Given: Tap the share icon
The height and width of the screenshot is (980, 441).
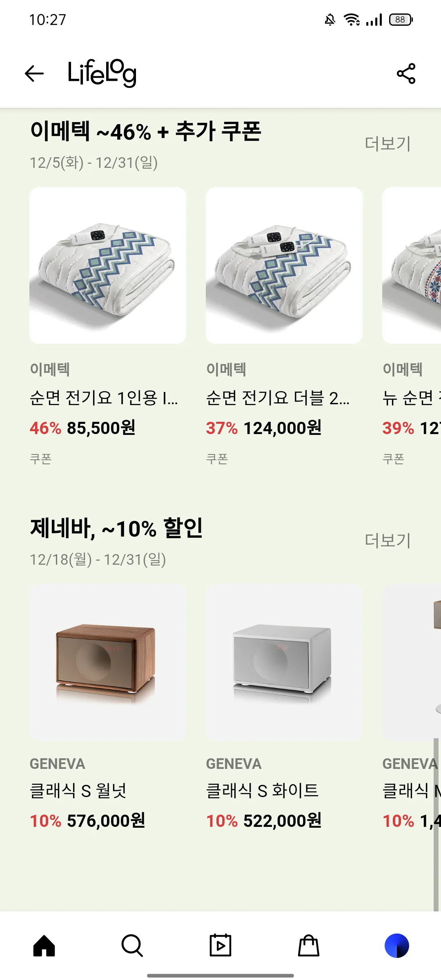Looking at the screenshot, I should pyautogui.click(x=406, y=73).
